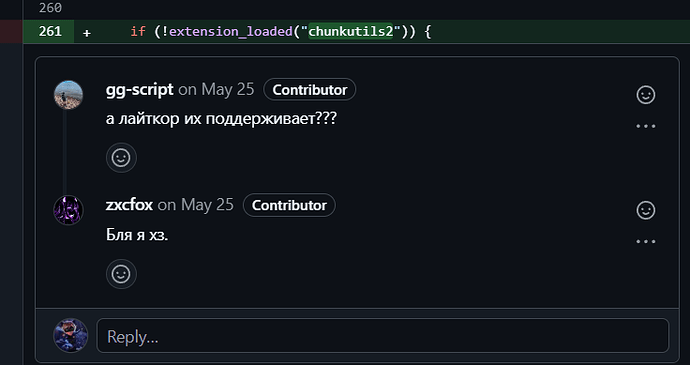This screenshot has height=365, width=690.
Task: Add reaction via smiley at top-right of gg-script comment
Action: coord(646,95)
